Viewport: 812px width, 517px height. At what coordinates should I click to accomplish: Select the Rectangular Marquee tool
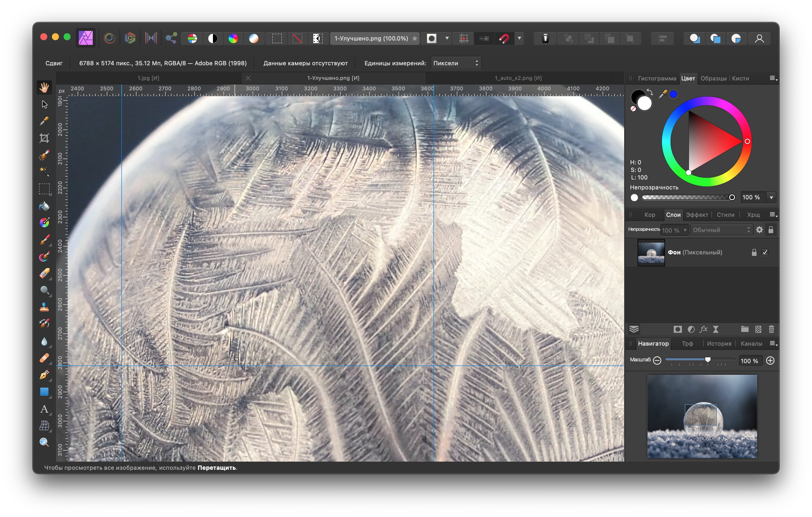(44, 189)
